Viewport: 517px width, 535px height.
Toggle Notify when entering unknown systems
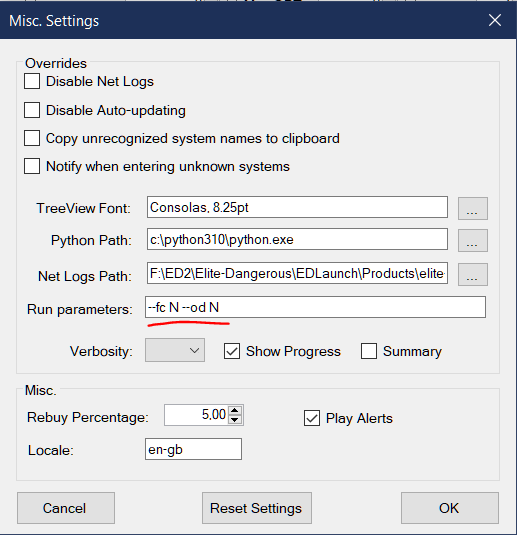[x=32, y=166]
